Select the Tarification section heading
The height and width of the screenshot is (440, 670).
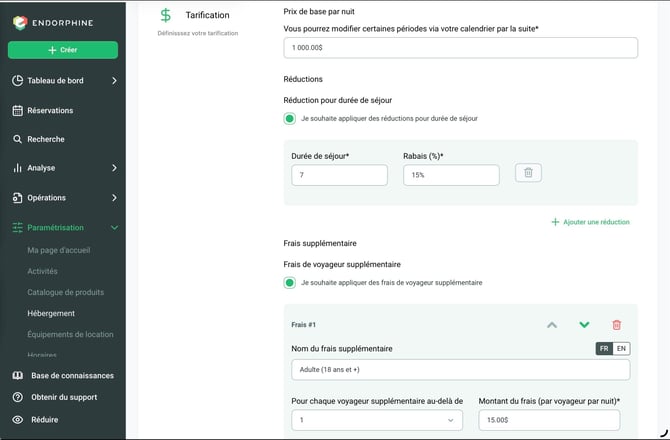207,15
